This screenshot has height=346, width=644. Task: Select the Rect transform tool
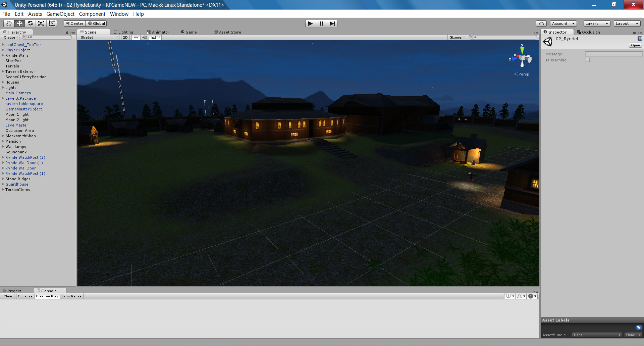coord(52,23)
